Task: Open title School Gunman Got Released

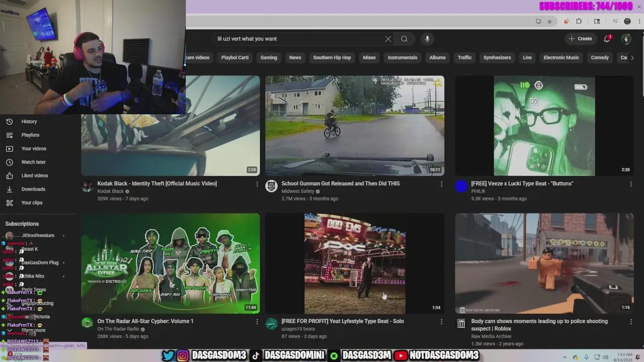Action: [341, 184]
